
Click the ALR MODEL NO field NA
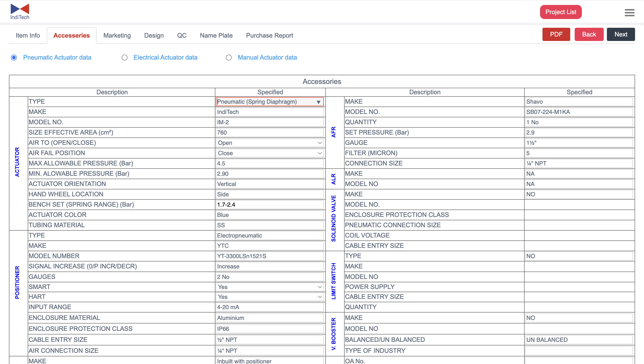[x=579, y=184]
